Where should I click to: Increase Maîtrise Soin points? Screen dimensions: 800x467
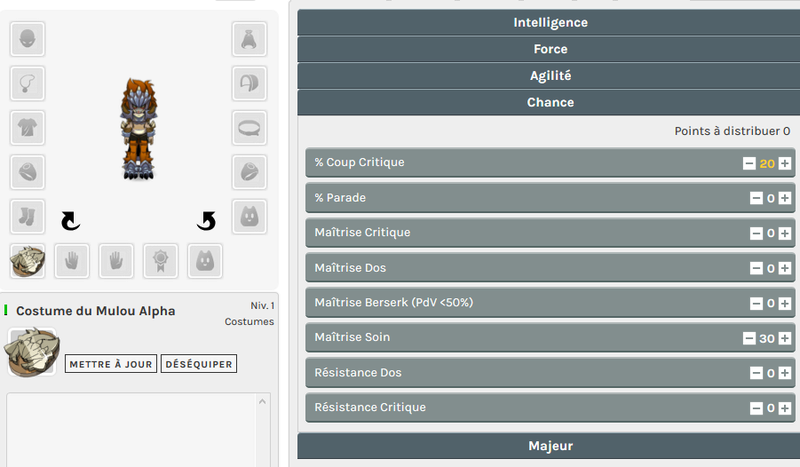785,338
